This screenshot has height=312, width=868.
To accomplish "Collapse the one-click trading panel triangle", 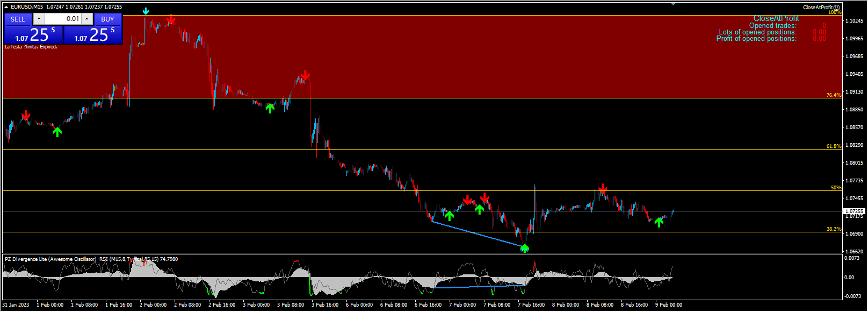I will pyautogui.click(x=6, y=7).
